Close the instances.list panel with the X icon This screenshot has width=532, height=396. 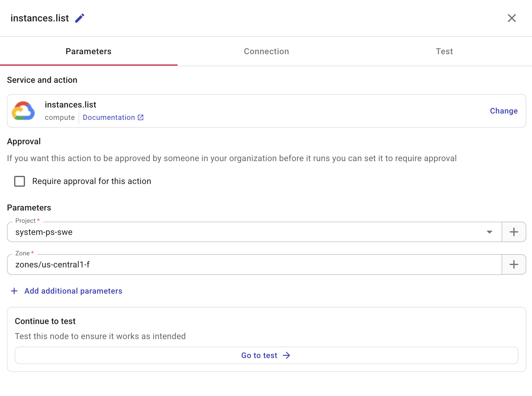[x=512, y=18]
